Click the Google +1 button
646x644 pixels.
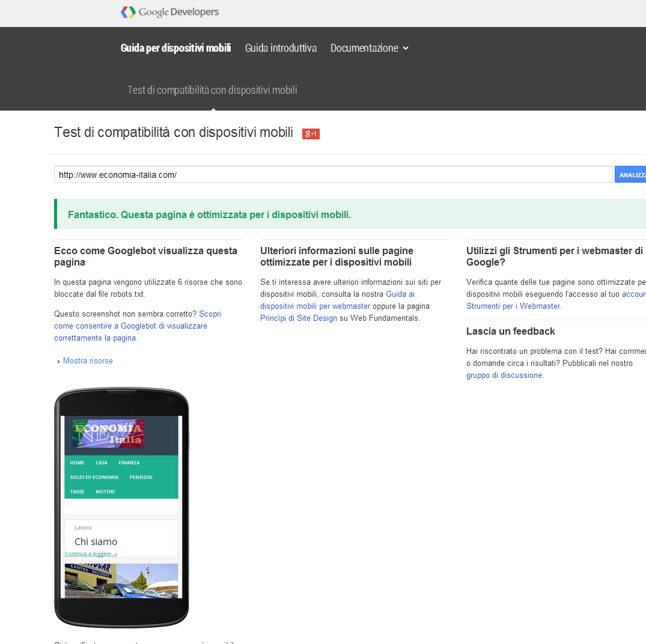pyautogui.click(x=311, y=134)
